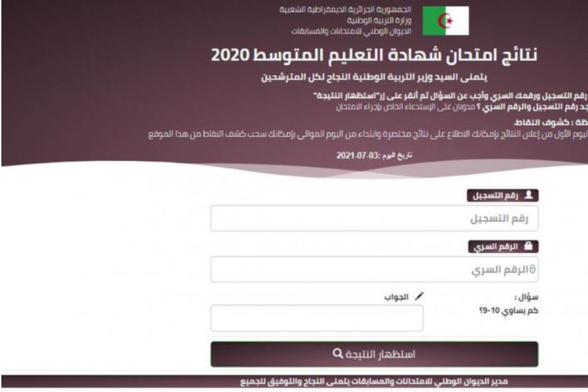Viewport: 588px width, 392px height.
Task: Click the user icon beside رقم التسجيل label
Action: [528, 195]
